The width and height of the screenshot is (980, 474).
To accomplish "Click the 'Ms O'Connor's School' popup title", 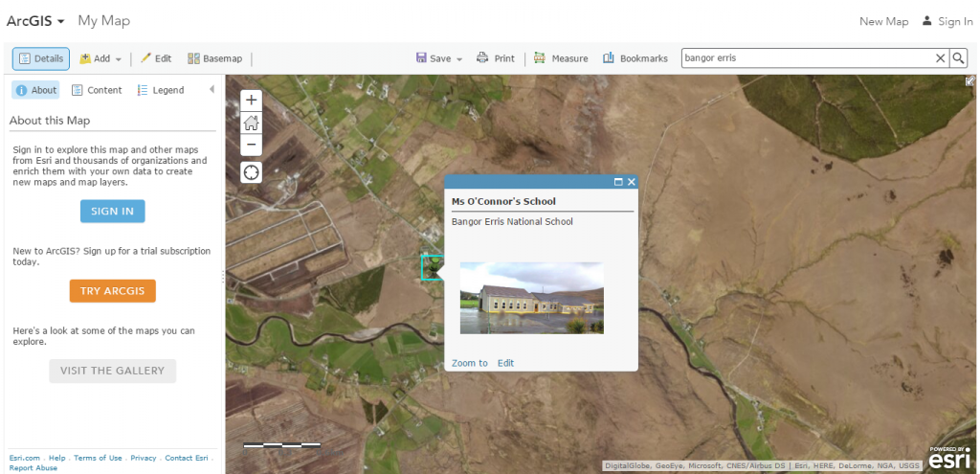I will click(x=503, y=201).
